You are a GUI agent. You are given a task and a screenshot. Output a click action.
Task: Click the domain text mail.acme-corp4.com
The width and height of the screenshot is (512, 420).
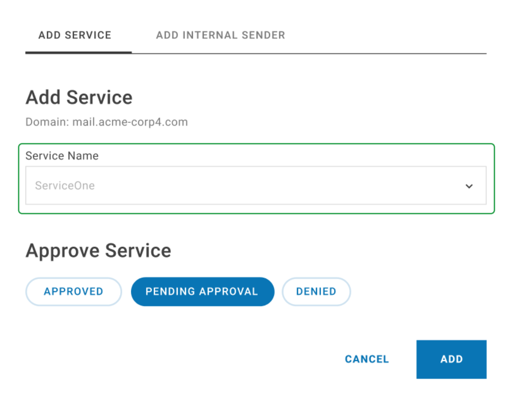pyautogui.click(x=106, y=122)
